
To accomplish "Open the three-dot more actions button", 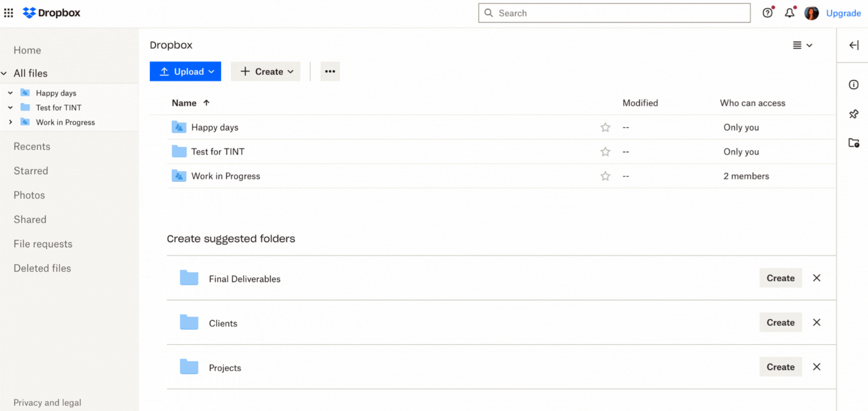I will [x=330, y=71].
